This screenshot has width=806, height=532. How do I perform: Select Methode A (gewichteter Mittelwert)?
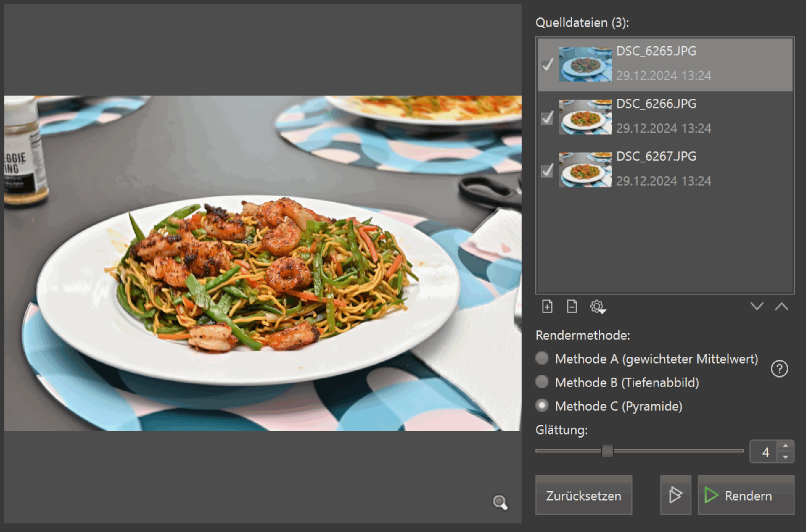pos(542,358)
